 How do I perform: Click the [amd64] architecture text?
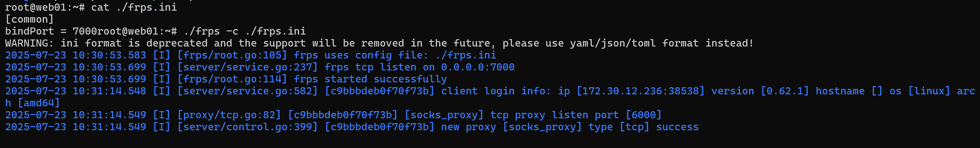tap(39, 103)
